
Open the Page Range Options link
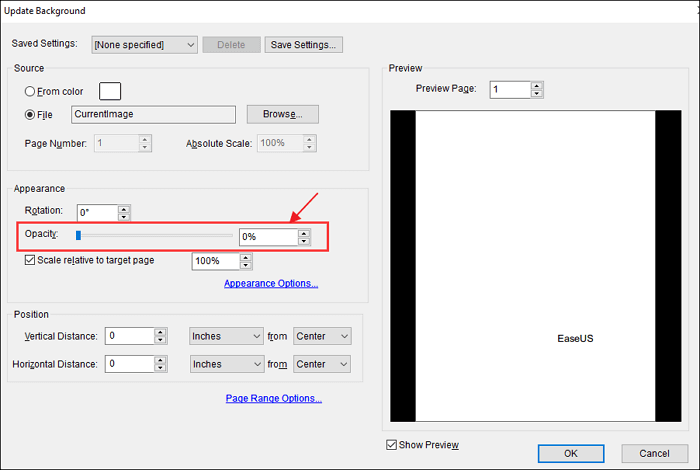tap(274, 398)
